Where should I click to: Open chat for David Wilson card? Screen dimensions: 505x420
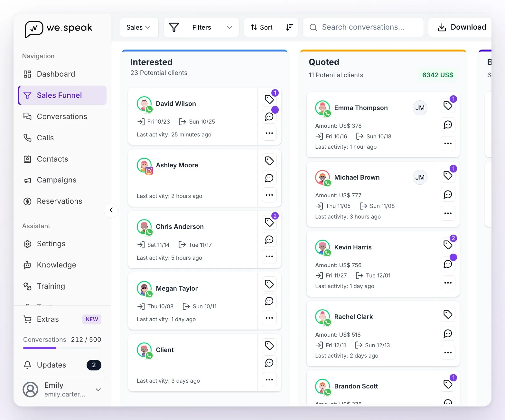(269, 116)
